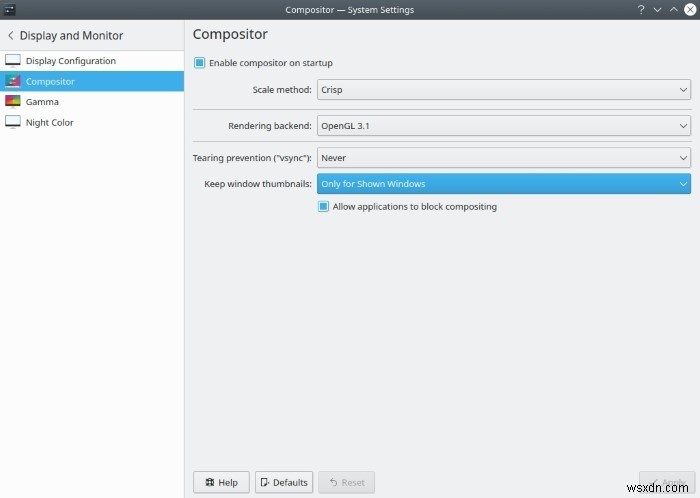This screenshot has width=700, height=498.
Task: Click the Reset button
Action: tap(346, 482)
